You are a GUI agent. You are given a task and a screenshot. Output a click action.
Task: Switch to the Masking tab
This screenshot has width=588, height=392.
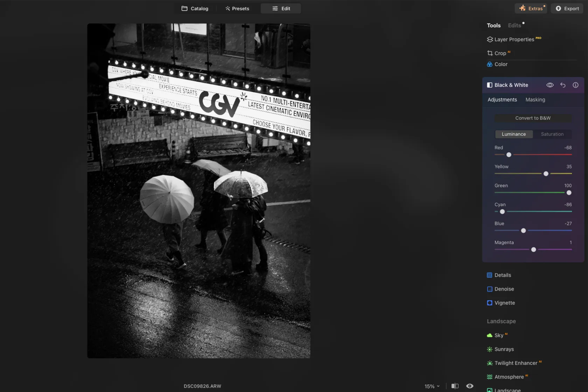pos(535,100)
